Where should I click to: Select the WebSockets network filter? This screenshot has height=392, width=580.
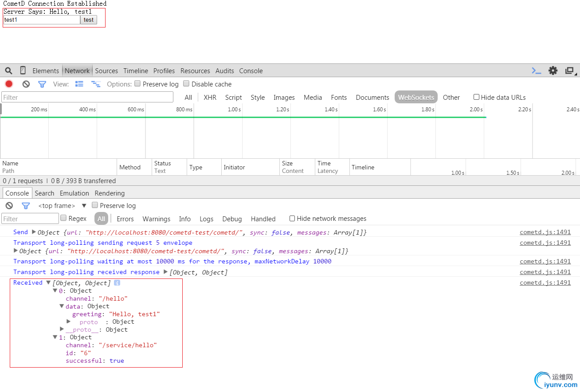click(416, 97)
